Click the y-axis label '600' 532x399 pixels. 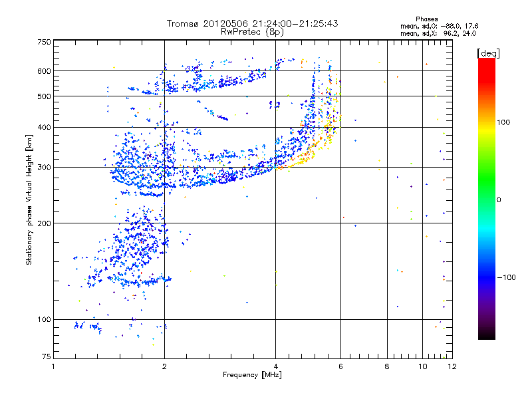[x=44, y=71]
